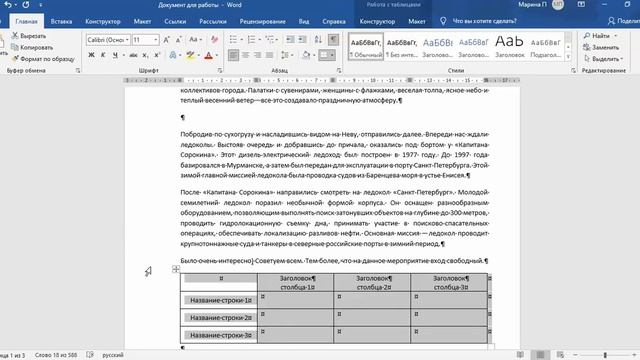640x360 pixels.
Task: Toggle left text alignment
Action: pos(233,55)
